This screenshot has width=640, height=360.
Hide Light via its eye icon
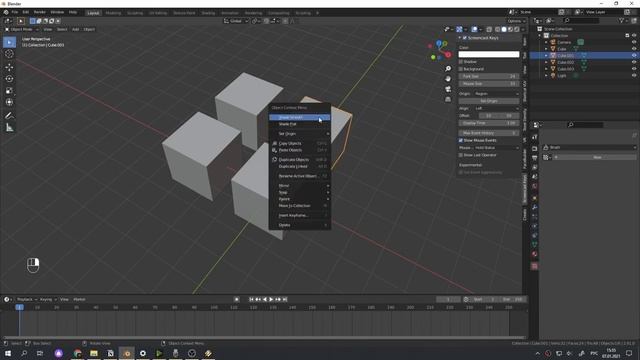634,76
